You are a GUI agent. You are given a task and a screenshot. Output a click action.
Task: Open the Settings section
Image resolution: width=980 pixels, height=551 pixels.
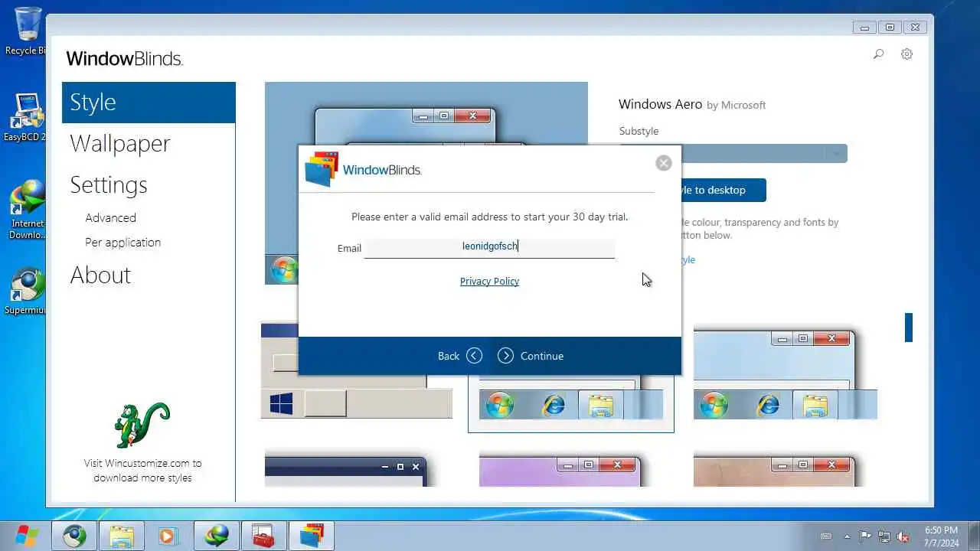109,185
